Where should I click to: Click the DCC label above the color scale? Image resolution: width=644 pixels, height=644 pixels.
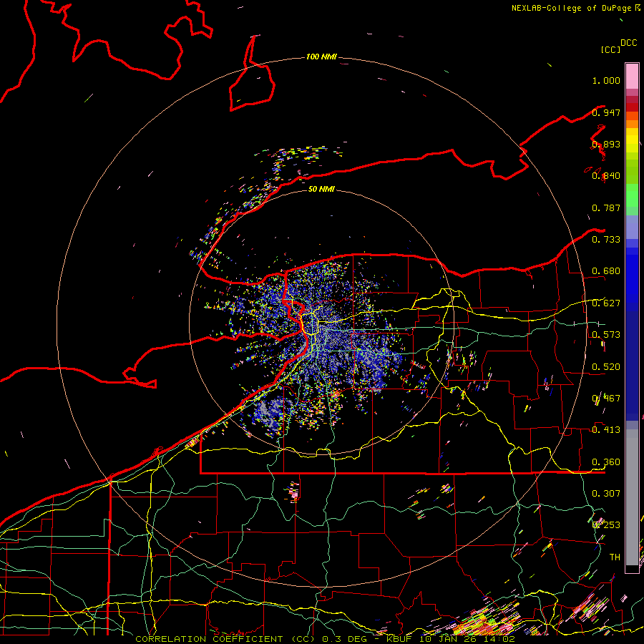tap(629, 43)
